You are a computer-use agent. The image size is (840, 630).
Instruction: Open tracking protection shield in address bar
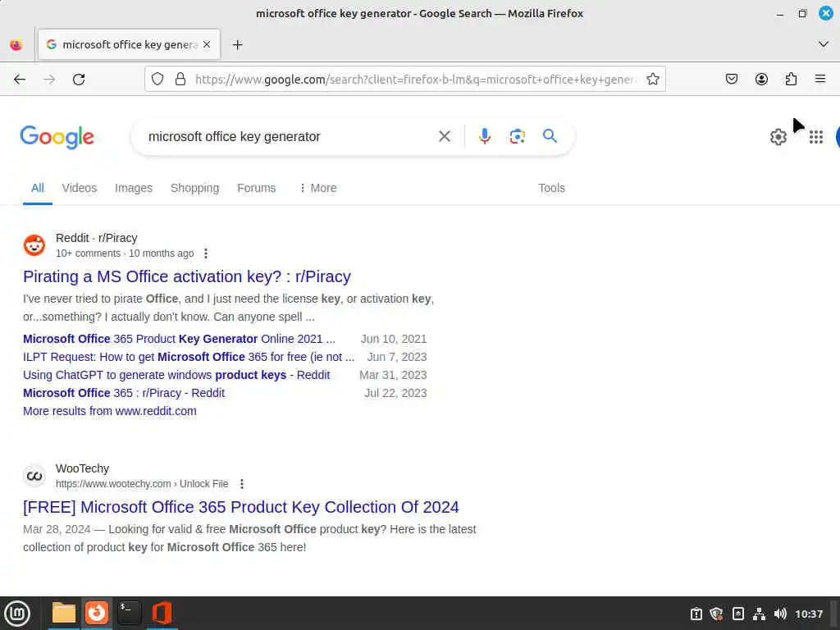pos(157,80)
